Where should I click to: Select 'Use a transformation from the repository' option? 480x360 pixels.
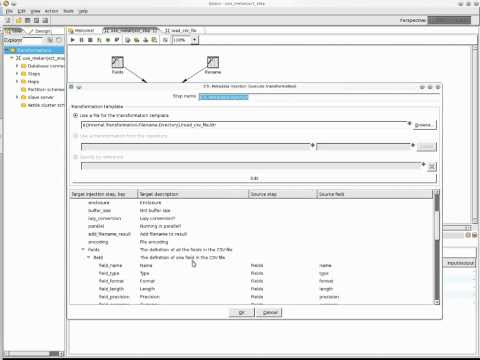(x=76, y=136)
